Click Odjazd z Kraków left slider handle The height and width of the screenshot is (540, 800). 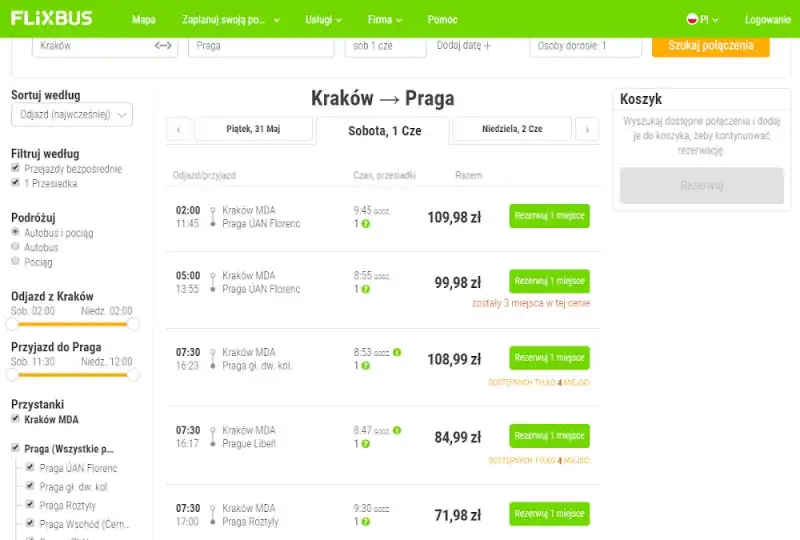(x=11, y=324)
